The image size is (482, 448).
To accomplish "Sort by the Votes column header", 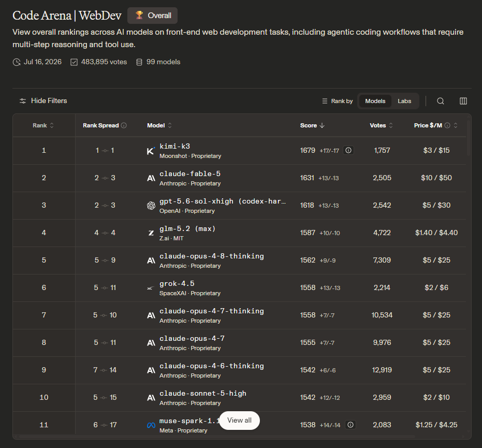I will 381,125.
